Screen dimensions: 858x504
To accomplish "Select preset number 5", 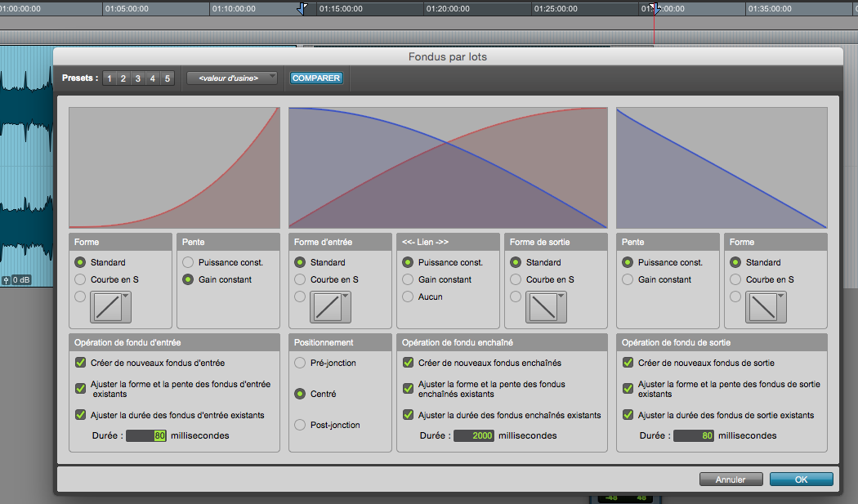I will tap(167, 78).
